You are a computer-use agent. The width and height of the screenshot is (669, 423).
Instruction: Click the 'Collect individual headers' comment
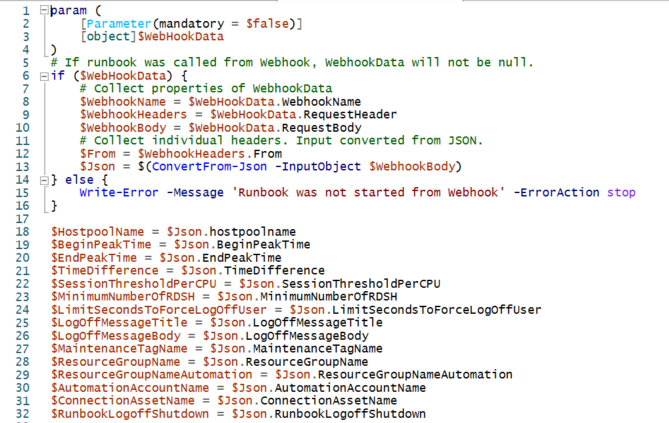pyautogui.click(x=281, y=141)
